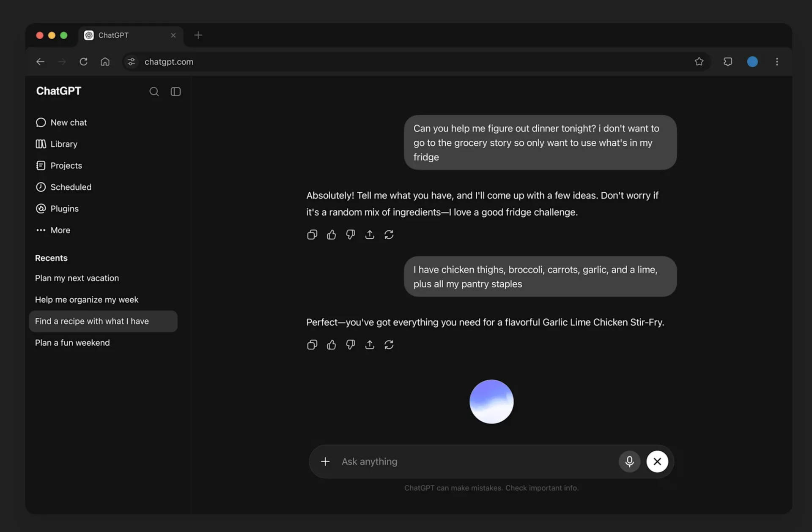Open the browser three-dot menu

(777, 62)
